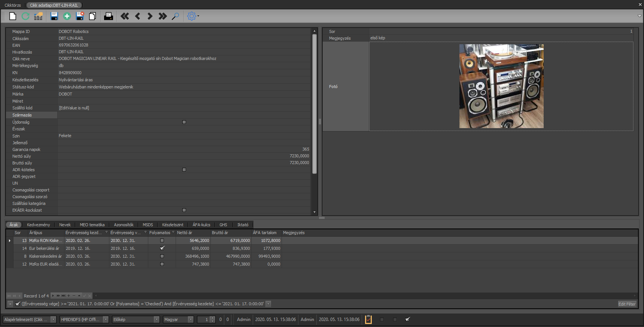This screenshot has height=327, width=644.
Task: Click the stereo equipment photo thumbnail
Action: click(x=501, y=86)
